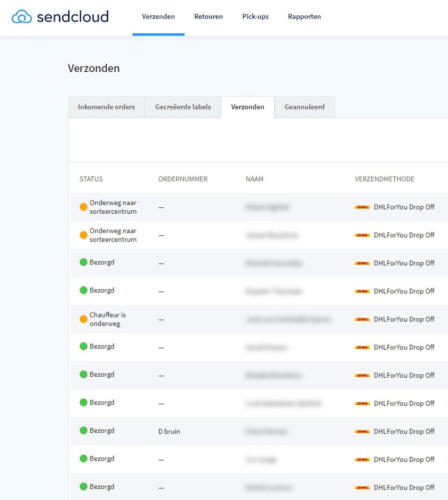Click the green status dot in the D bruin row
Viewport: 448px width, 500px height.
coord(84,431)
